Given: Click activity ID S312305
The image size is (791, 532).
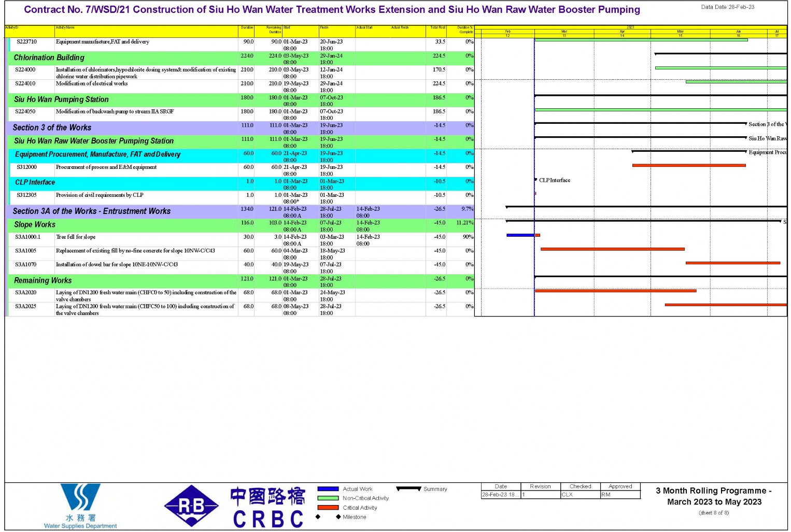Looking at the screenshot, I should point(26,195).
